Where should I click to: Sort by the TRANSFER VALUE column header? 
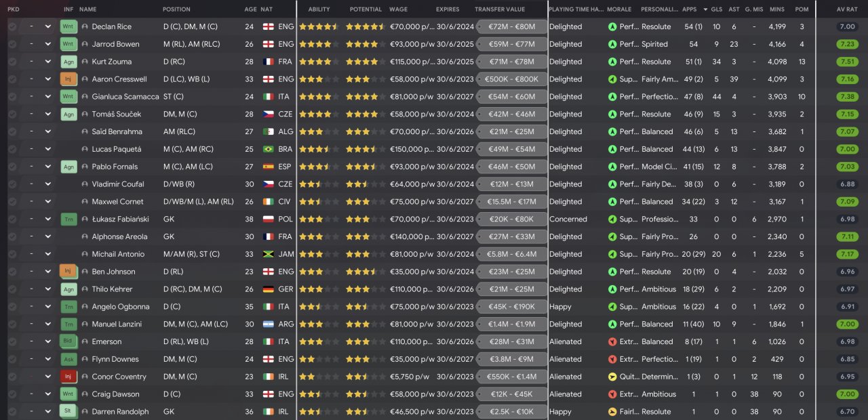tap(500, 9)
